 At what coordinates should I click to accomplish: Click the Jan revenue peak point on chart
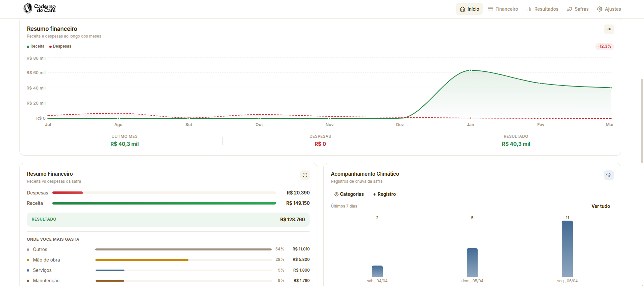click(470, 70)
